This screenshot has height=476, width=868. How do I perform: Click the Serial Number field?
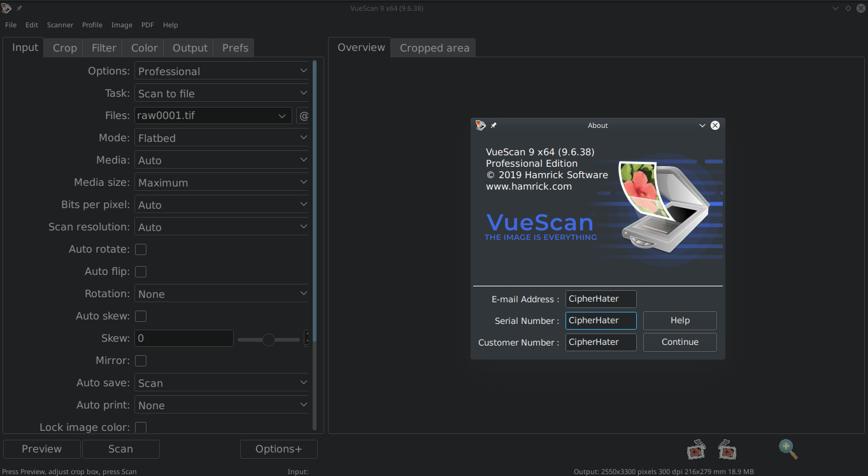coord(601,321)
